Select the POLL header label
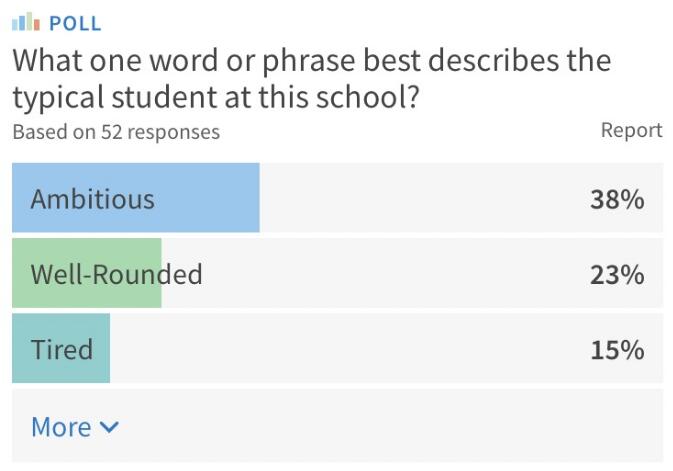The width and height of the screenshot is (673, 471). coord(75,23)
